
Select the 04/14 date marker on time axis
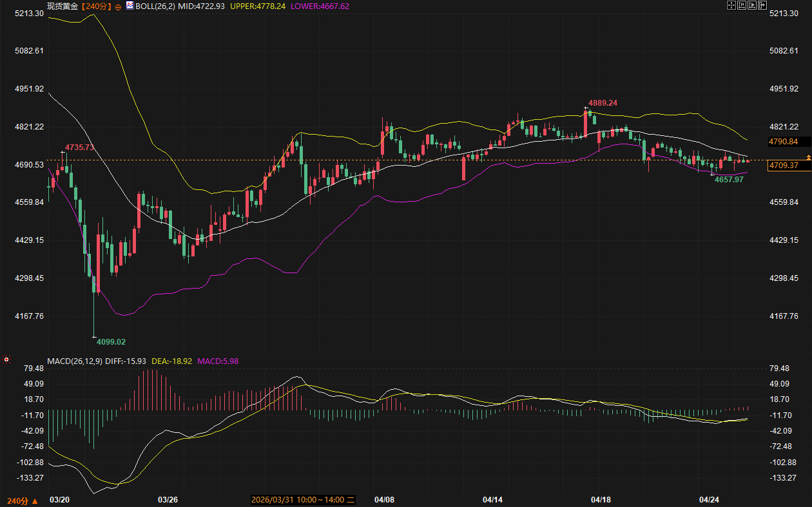[492, 499]
